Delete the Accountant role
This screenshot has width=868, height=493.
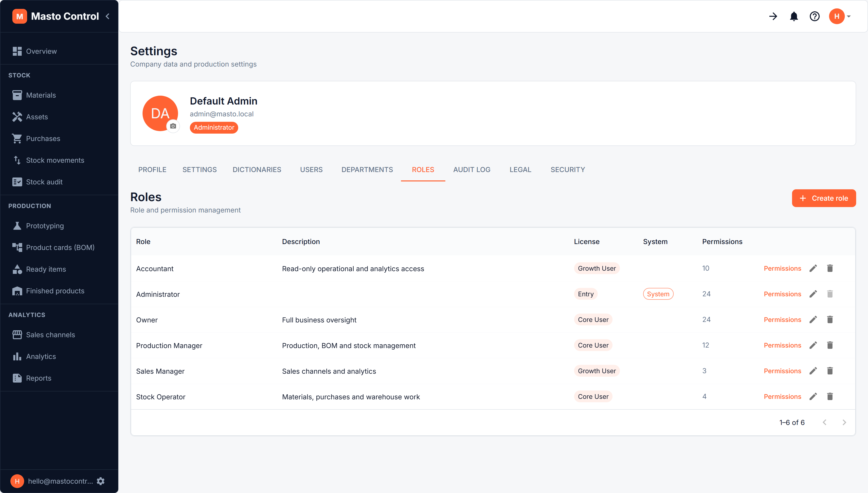(830, 268)
